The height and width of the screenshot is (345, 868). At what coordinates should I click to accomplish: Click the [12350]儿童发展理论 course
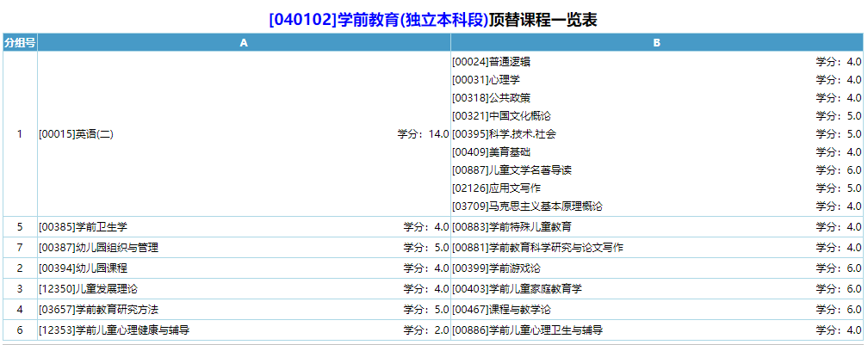tap(88, 289)
